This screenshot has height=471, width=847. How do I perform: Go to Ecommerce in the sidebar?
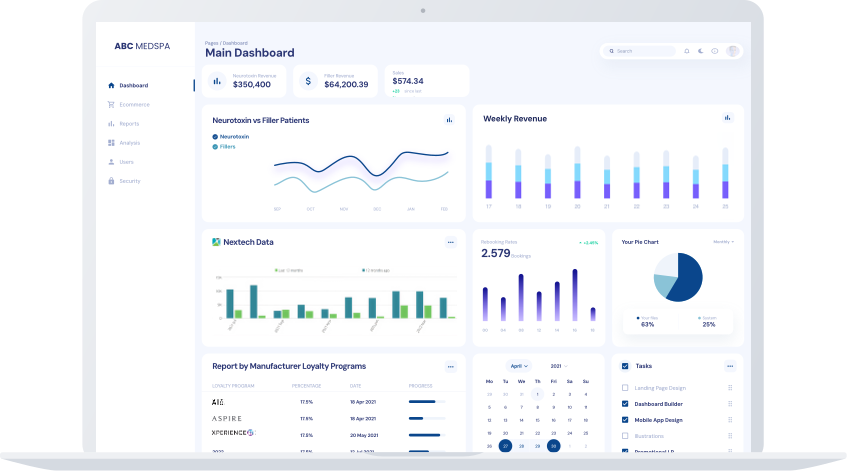(x=134, y=104)
